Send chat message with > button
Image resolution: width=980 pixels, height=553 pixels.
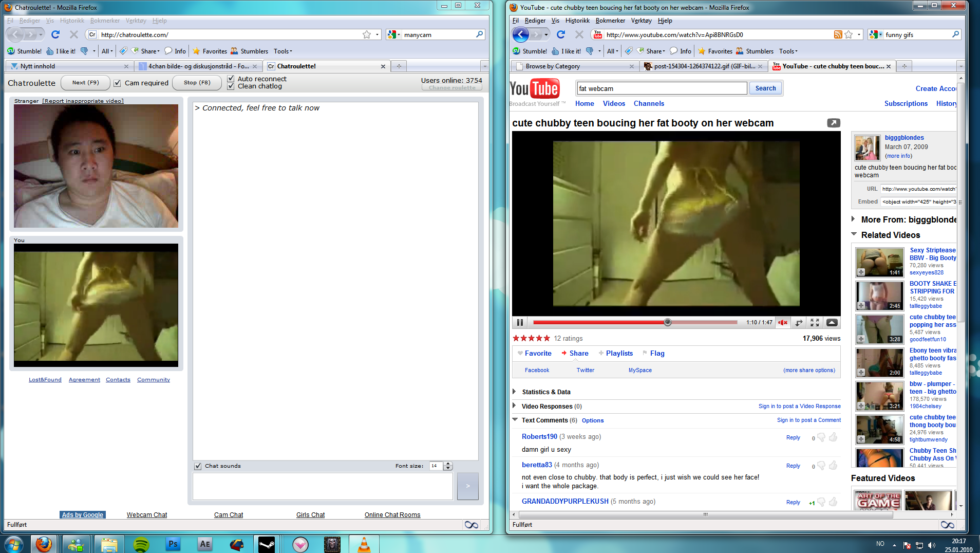pyautogui.click(x=467, y=486)
